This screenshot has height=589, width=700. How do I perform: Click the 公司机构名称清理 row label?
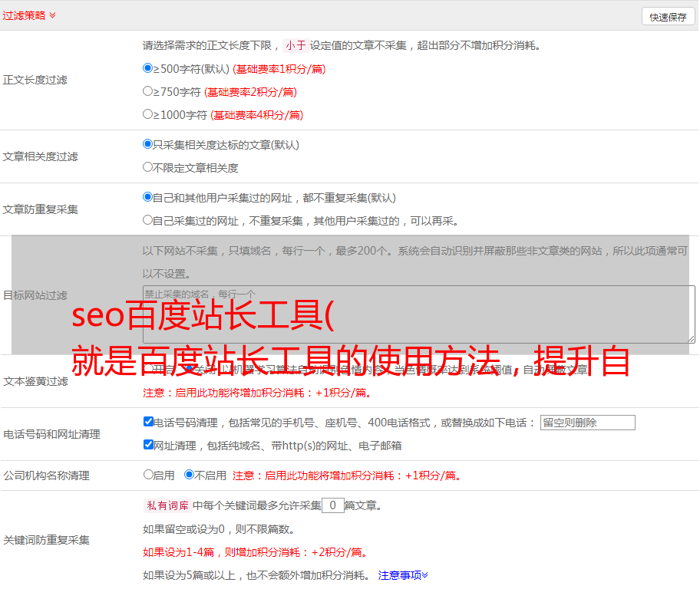(46, 475)
